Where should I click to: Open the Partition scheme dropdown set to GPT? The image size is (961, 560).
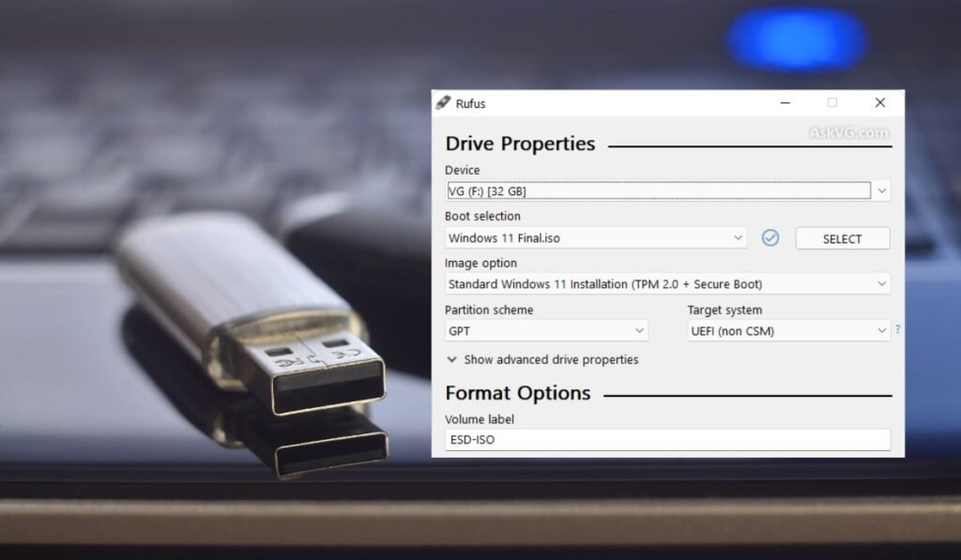546,331
